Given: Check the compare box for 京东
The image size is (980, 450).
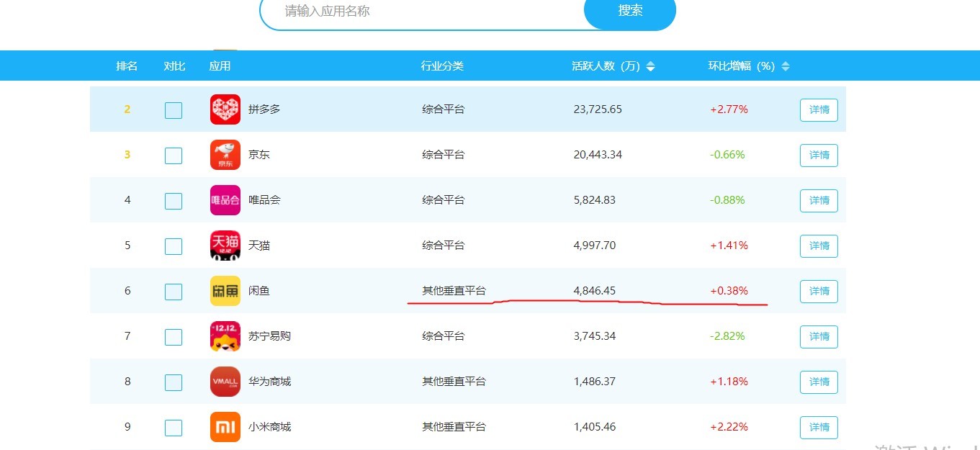Looking at the screenshot, I should [174, 156].
